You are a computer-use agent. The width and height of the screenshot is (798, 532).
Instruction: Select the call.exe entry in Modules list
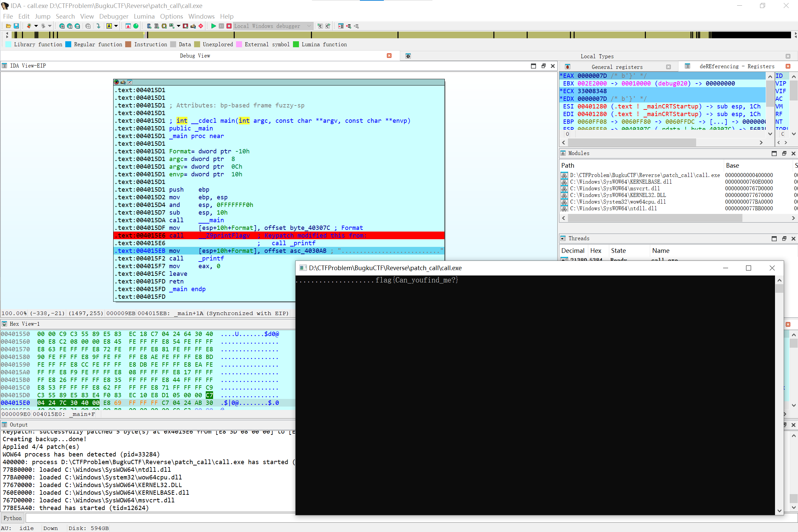[x=645, y=175]
